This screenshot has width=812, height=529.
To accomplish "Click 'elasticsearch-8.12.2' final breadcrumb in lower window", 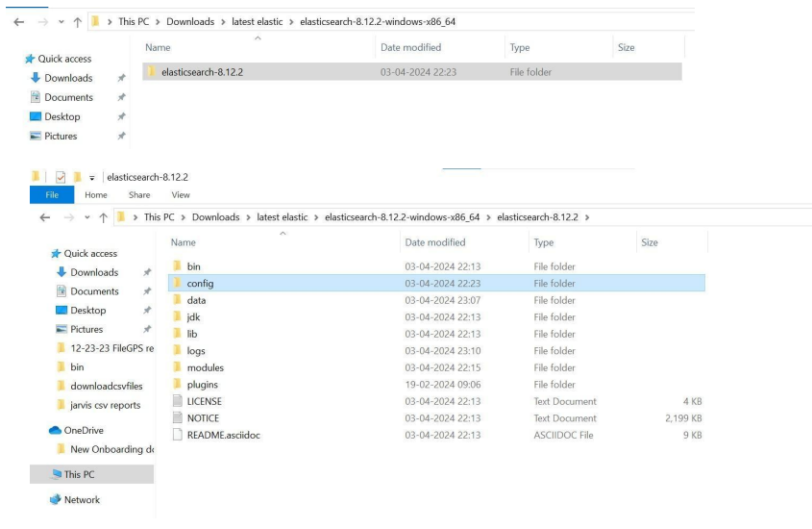I will point(537,217).
